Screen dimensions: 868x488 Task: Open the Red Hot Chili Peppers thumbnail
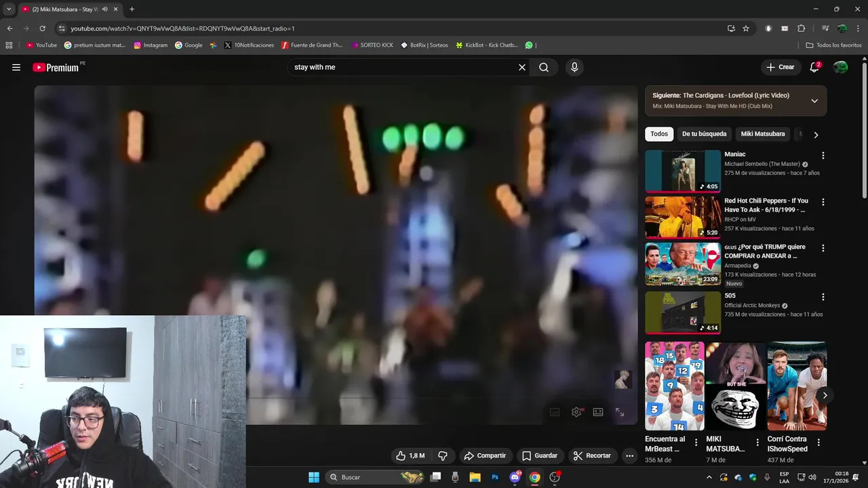(x=683, y=218)
